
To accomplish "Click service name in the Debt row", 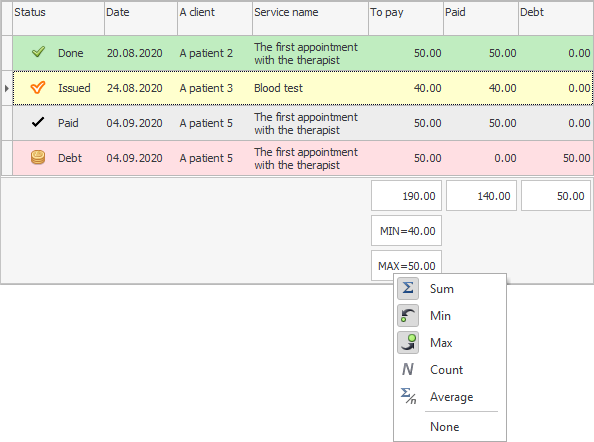I will click(x=306, y=158).
